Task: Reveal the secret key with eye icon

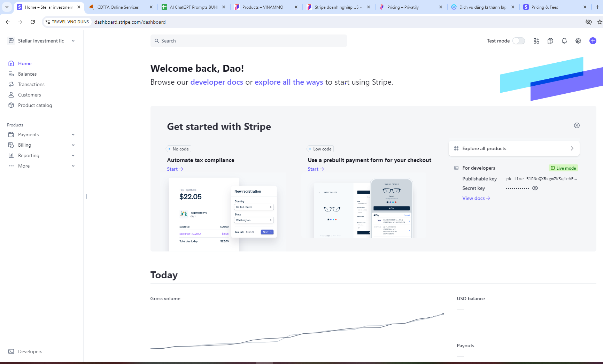Action: [535, 188]
